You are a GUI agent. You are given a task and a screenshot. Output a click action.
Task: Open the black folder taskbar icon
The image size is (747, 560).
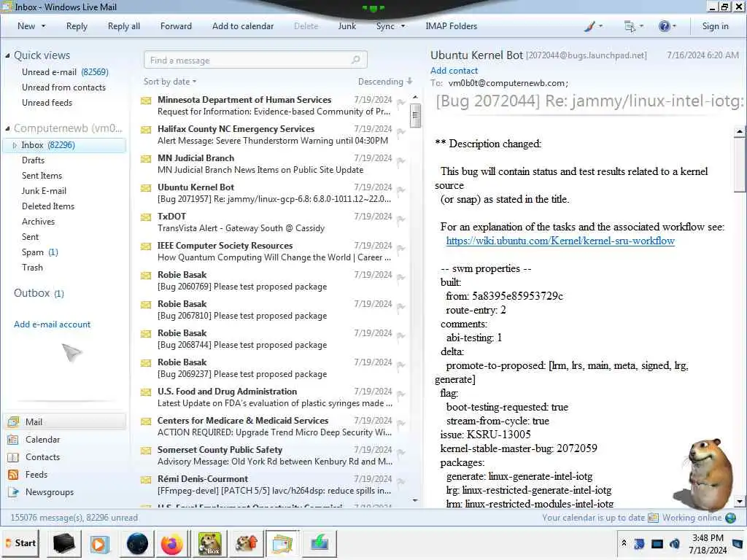[x=63, y=544]
